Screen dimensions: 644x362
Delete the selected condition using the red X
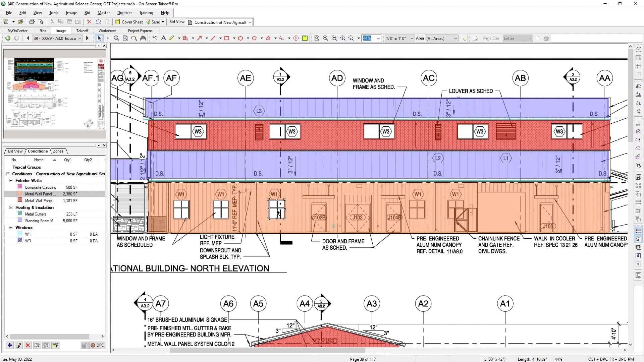(x=28, y=345)
